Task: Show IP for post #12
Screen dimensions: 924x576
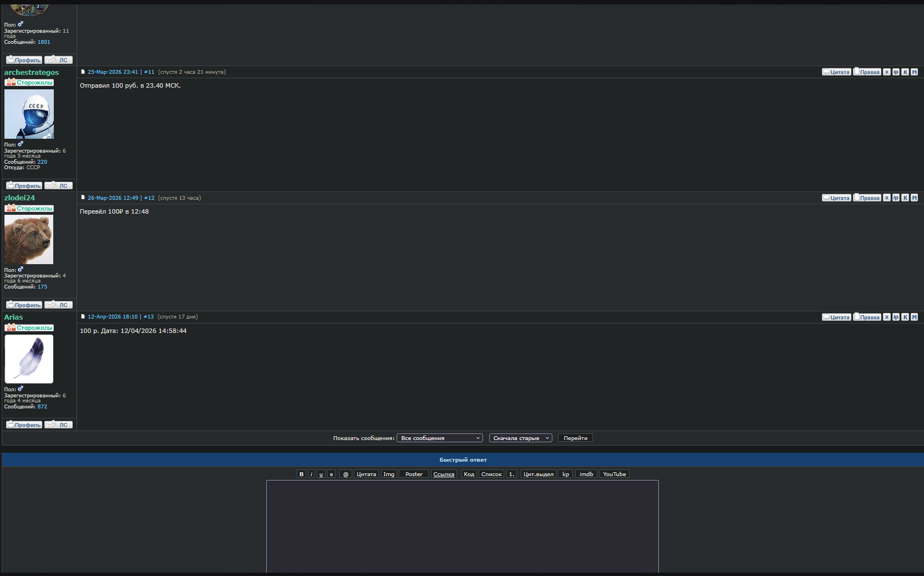Action: tap(896, 198)
